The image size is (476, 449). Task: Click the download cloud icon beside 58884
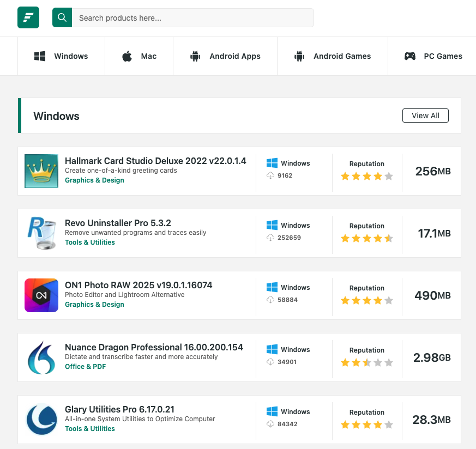pyautogui.click(x=270, y=300)
